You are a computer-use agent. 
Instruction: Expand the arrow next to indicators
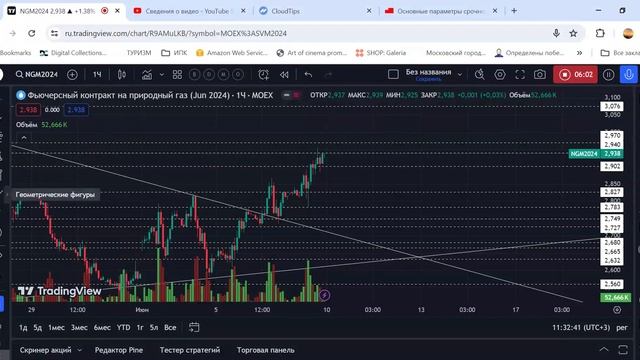coord(162,75)
